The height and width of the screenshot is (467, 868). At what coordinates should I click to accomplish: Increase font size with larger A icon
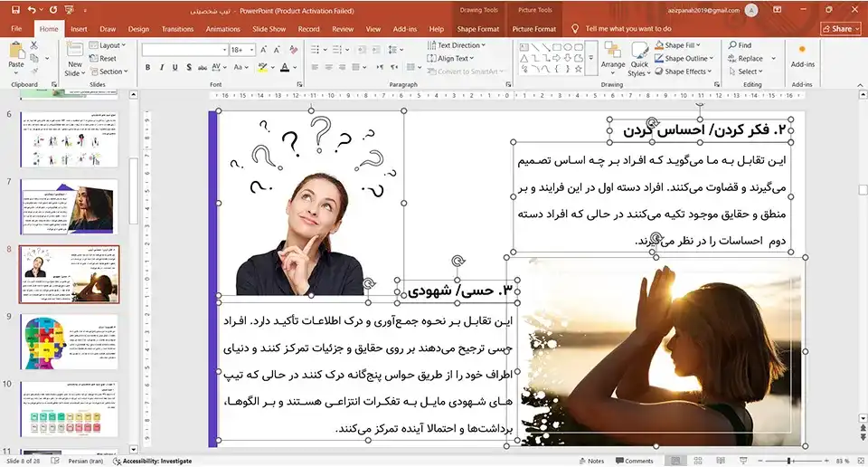coord(263,50)
